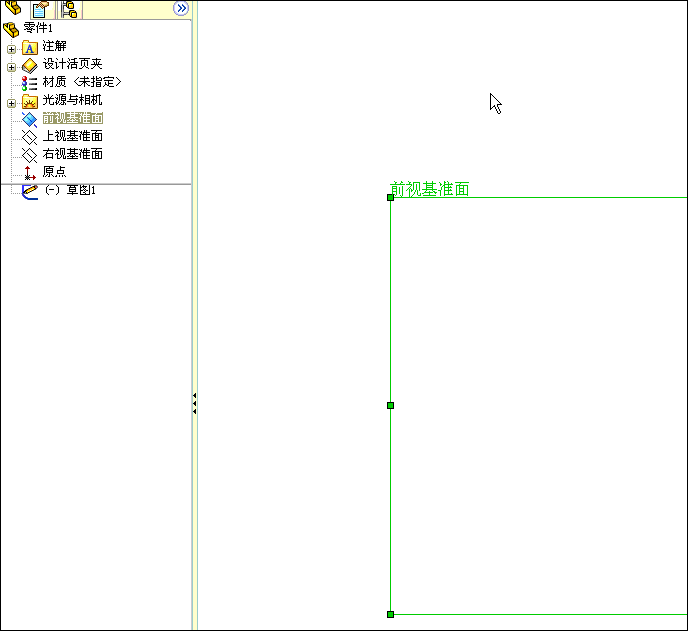
Task: Switch to the PropertyManager tab
Action: pyautogui.click(x=40, y=9)
